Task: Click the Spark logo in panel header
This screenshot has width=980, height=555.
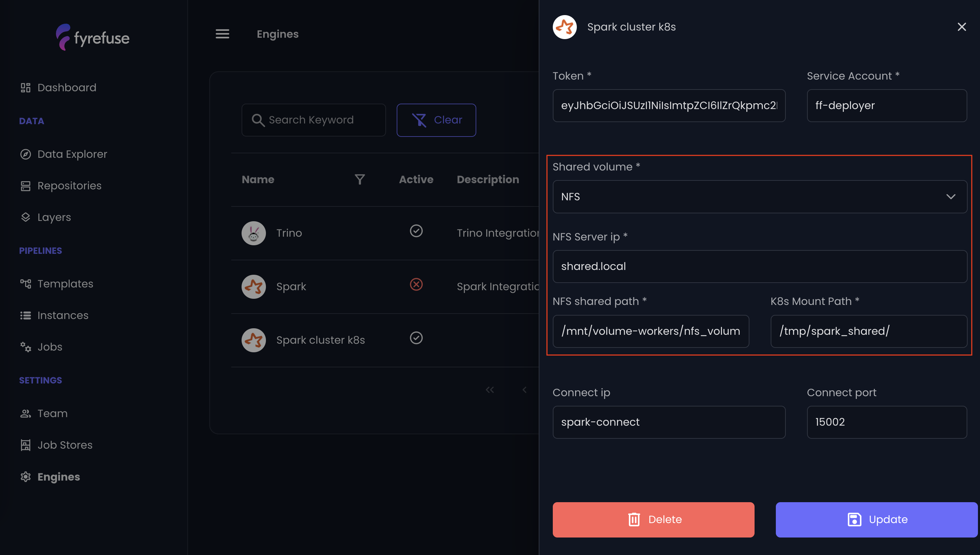Action: (x=564, y=27)
